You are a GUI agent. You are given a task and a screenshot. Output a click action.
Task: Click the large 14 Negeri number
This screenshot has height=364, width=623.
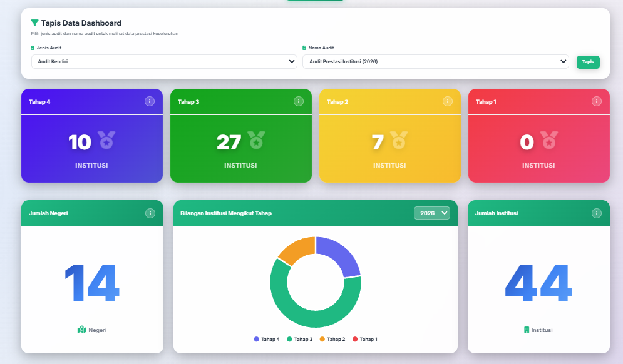(x=92, y=283)
